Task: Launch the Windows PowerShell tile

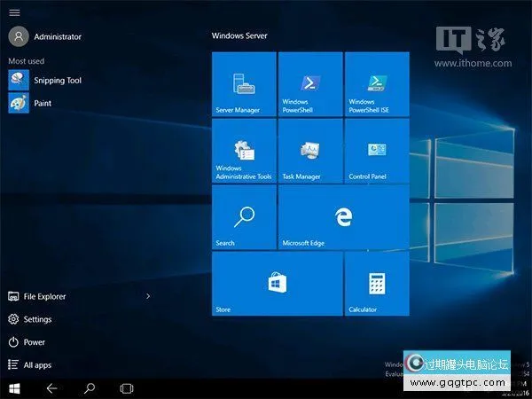Action: [310, 84]
